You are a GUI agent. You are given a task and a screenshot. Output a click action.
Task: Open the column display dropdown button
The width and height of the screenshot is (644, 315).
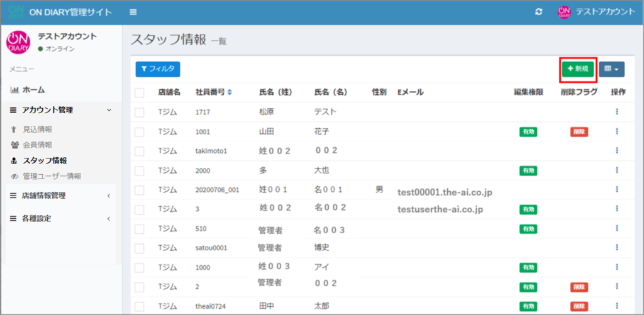[611, 69]
